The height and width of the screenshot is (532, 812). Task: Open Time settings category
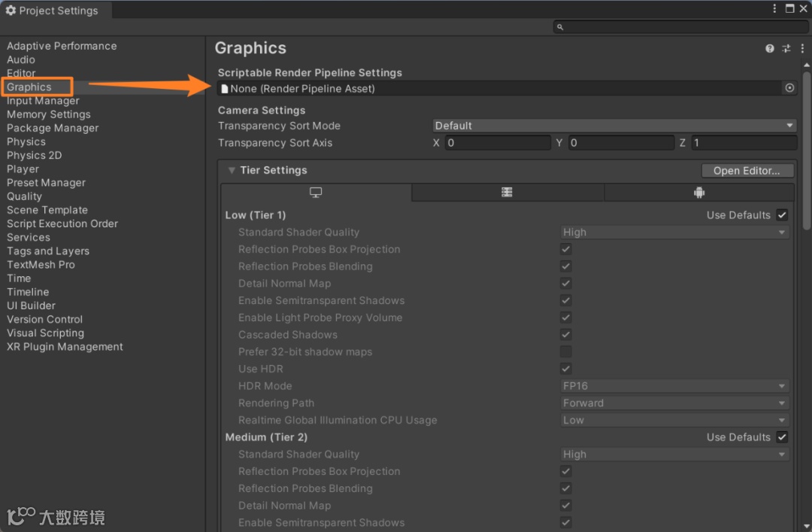click(19, 278)
